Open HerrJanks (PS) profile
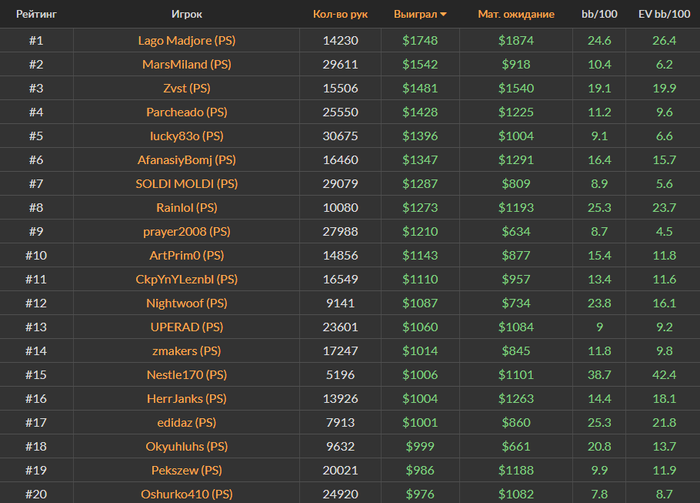This screenshot has height=503, width=700. pos(187,399)
